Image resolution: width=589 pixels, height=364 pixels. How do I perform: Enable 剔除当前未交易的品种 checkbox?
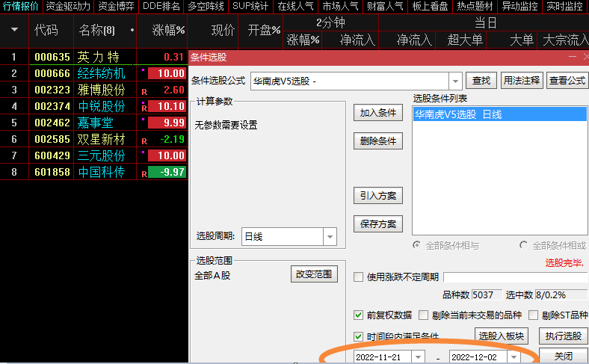pos(423,315)
